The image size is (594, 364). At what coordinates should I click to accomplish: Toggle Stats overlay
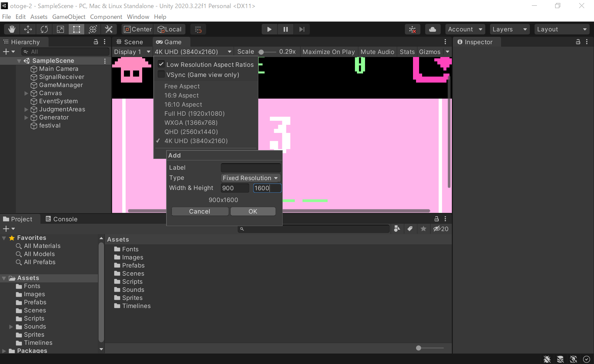click(x=407, y=52)
